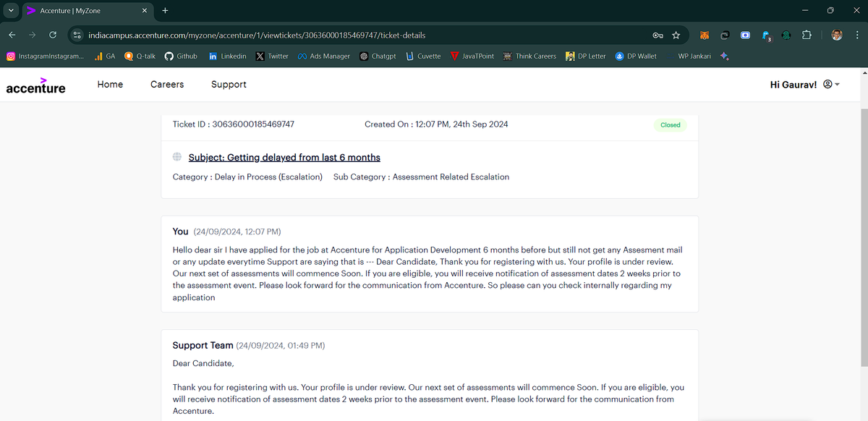Open the Github bookmark
Image resolution: width=868 pixels, height=421 pixels.
[x=181, y=56]
